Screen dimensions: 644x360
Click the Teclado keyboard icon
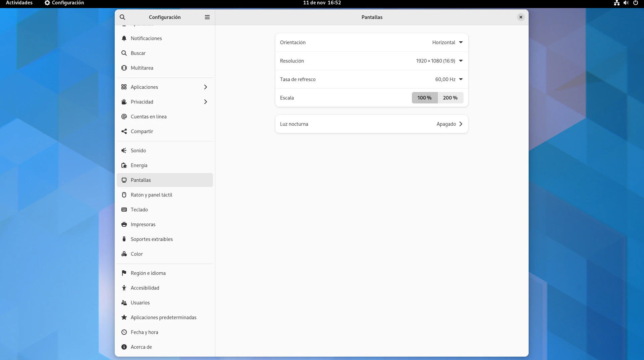124,210
